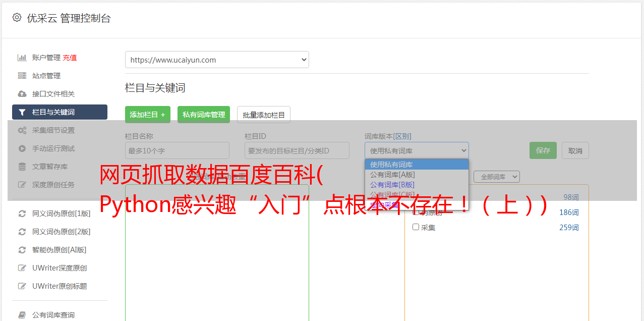Image resolution: width=644 pixels, height=321 pixels.
Task: Click the gear icon beside 优采云 管理控制台
Action: (x=17, y=18)
